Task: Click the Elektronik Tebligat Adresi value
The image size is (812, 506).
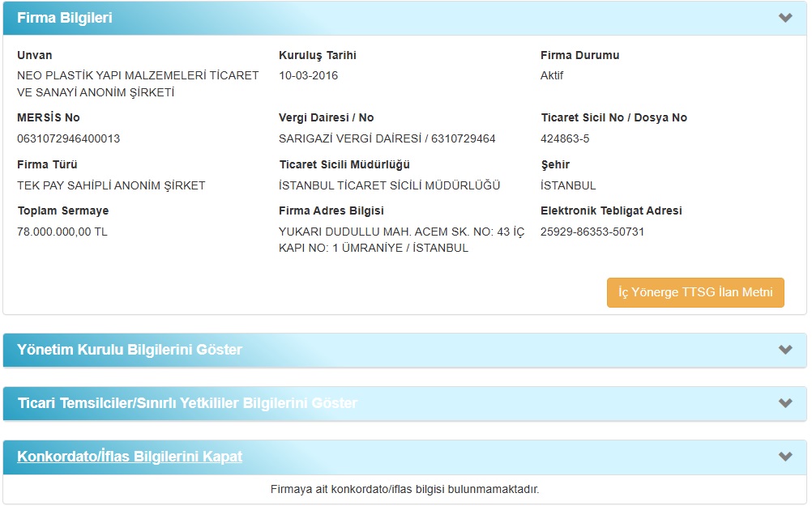Action: click(x=591, y=231)
